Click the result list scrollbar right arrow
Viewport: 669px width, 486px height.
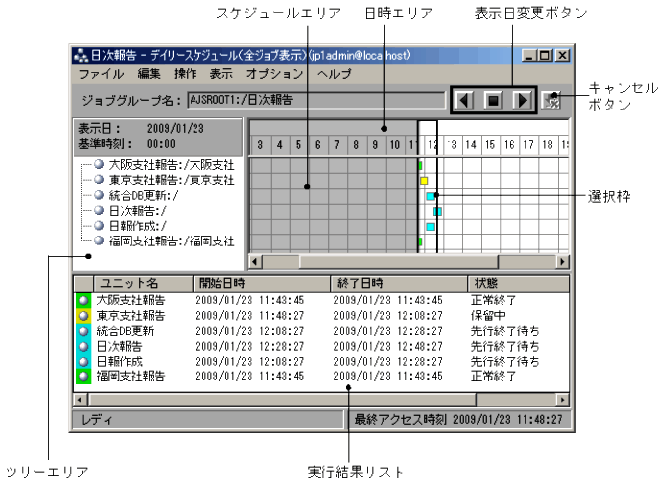tap(562, 400)
